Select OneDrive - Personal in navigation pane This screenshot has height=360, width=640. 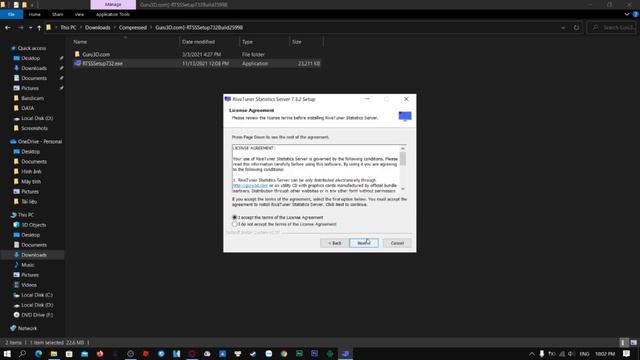coord(40,142)
